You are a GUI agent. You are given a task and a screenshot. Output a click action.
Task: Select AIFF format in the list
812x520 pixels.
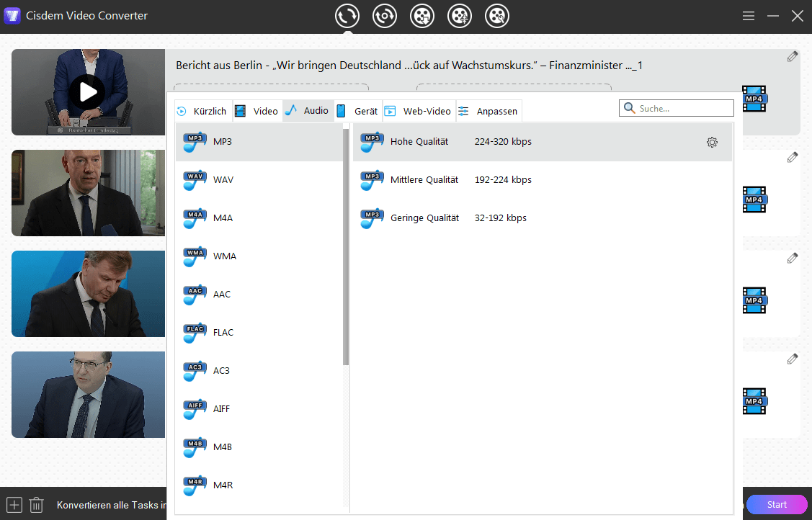[259, 409]
